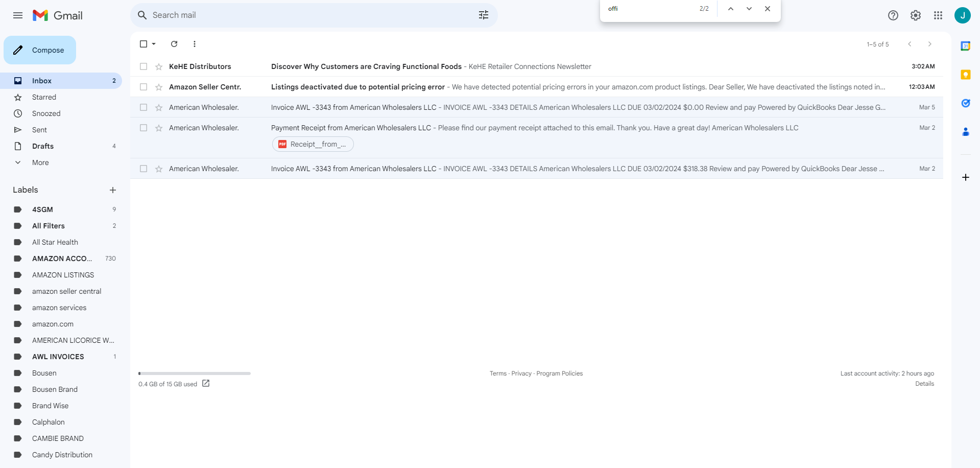Screen dimensions: 980x468
Task: Open the Program Policies link
Action: tap(559, 373)
